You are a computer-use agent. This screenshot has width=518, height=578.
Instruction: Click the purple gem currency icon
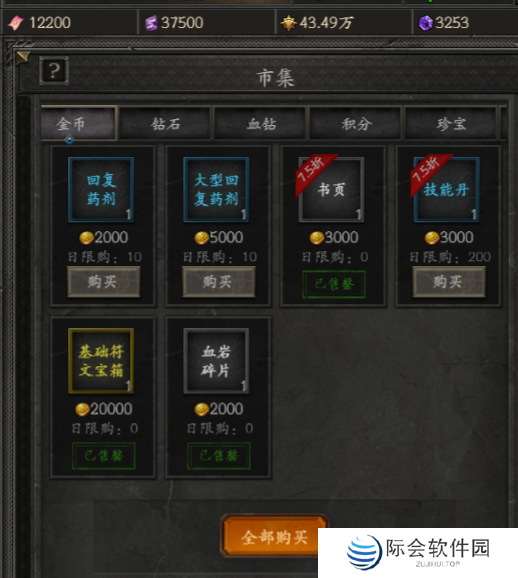[425, 23]
